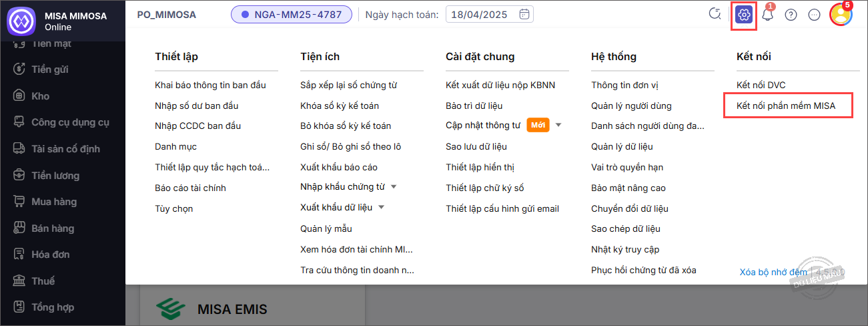Open Khai báo thông tin ban đầu

coord(210,85)
